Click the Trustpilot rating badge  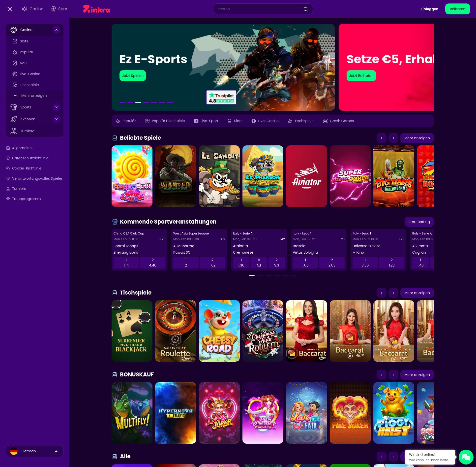point(221,97)
